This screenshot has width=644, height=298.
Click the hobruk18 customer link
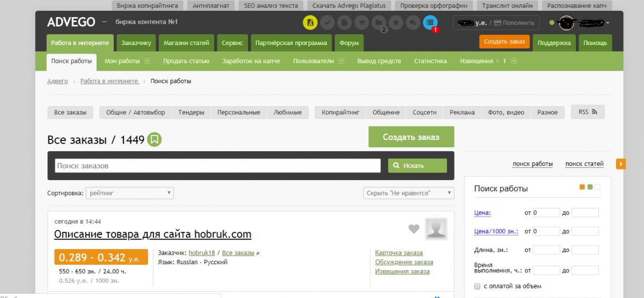pyautogui.click(x=201, y=253)
